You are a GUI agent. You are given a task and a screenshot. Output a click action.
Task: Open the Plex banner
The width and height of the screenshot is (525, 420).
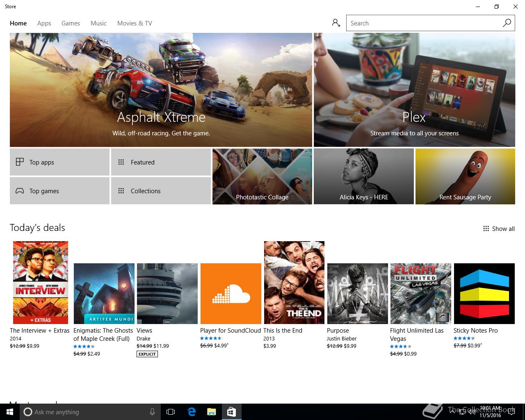(414, 90)
